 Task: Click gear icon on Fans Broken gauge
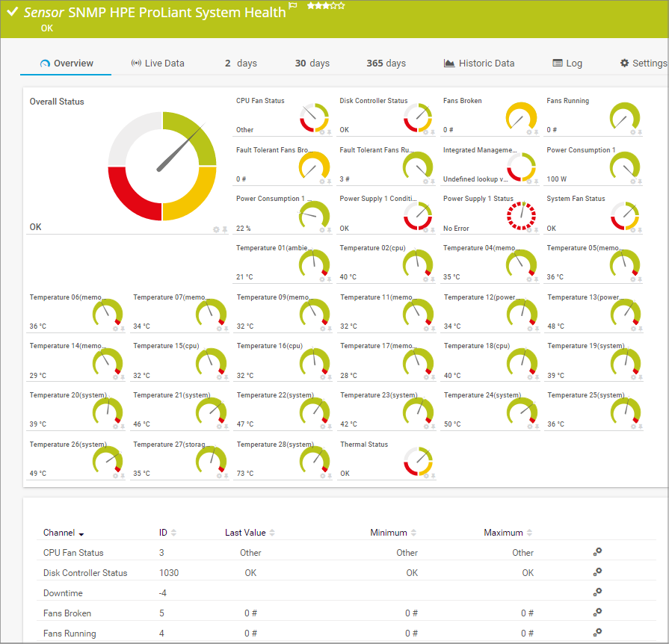coord(529,132)
